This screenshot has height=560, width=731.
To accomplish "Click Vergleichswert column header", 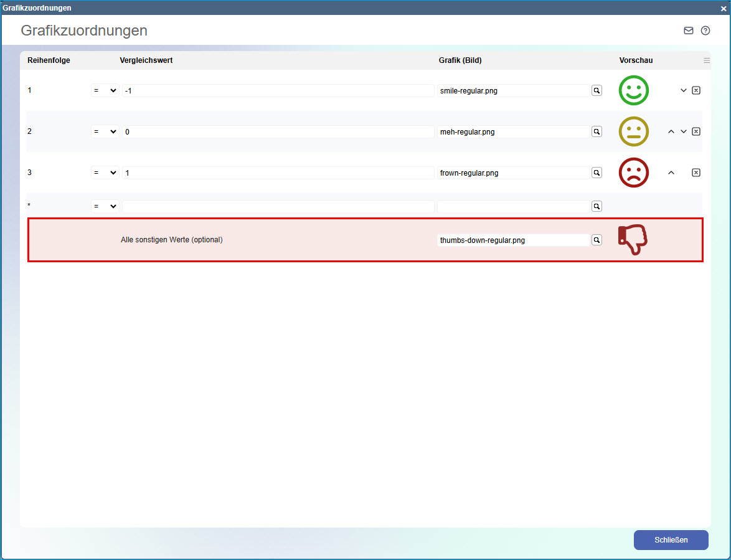I will 146,60.
